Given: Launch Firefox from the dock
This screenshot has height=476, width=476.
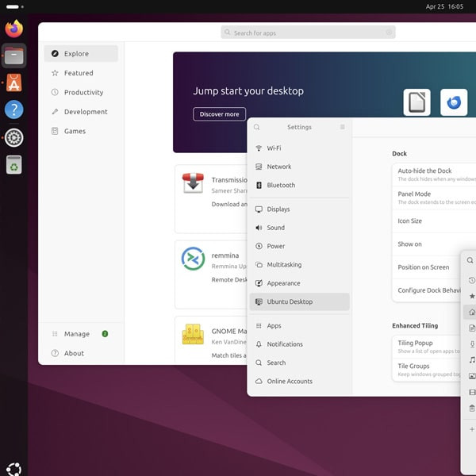Looking at the screenshot, I should point(14,29).
